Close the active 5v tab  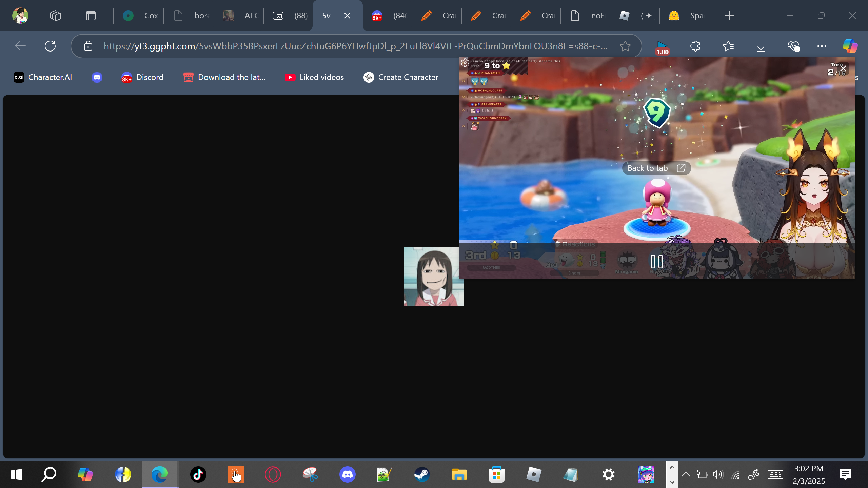[x=347, y=16]
